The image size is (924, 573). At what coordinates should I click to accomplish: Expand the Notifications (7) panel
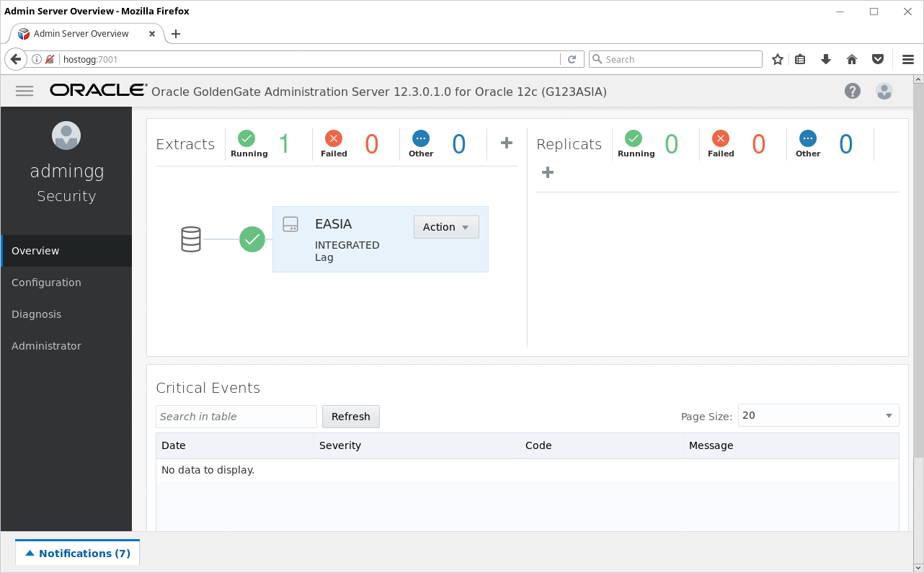tap(78, 553)
